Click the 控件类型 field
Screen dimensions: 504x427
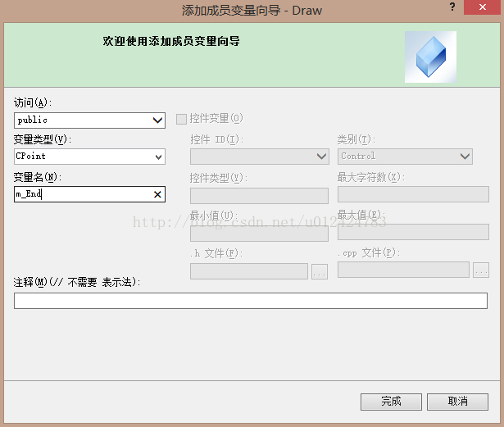pos(259,196)
